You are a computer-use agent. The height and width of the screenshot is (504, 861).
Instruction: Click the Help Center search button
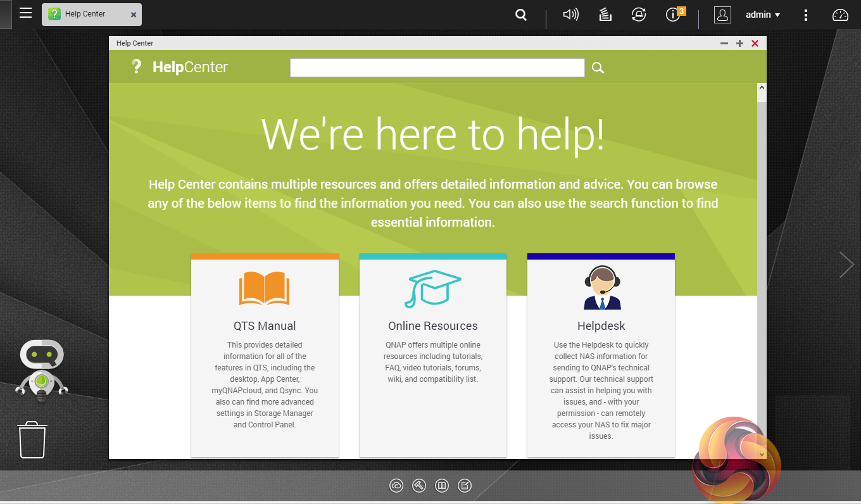click(598, 68)
